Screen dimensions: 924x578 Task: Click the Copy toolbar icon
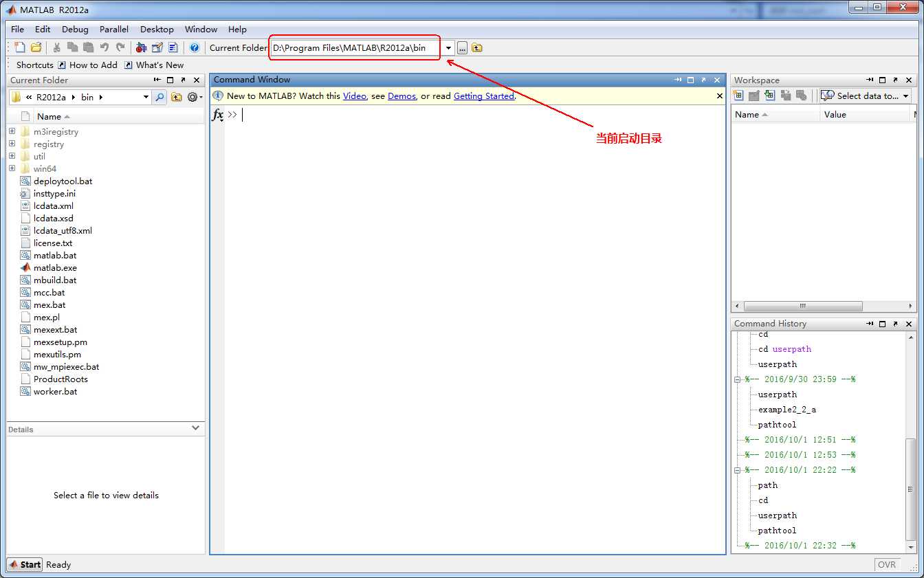click(x=72, y=47)
